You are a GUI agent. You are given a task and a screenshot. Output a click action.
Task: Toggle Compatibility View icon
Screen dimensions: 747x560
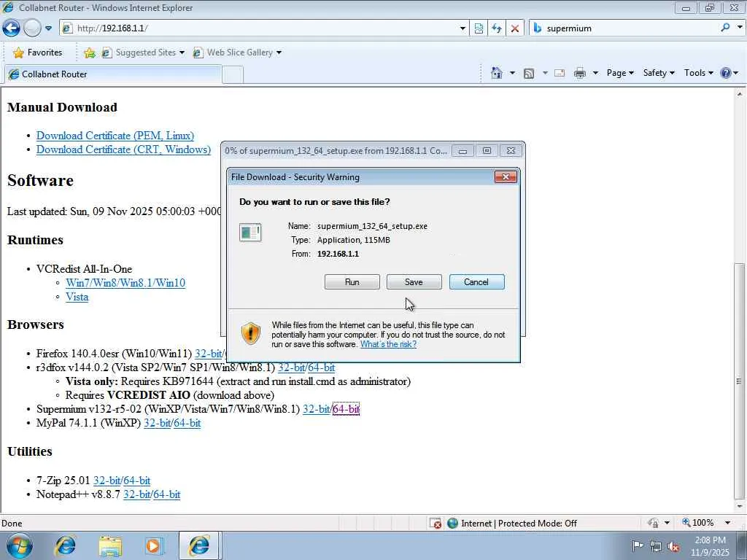click(x=479, y=28)
